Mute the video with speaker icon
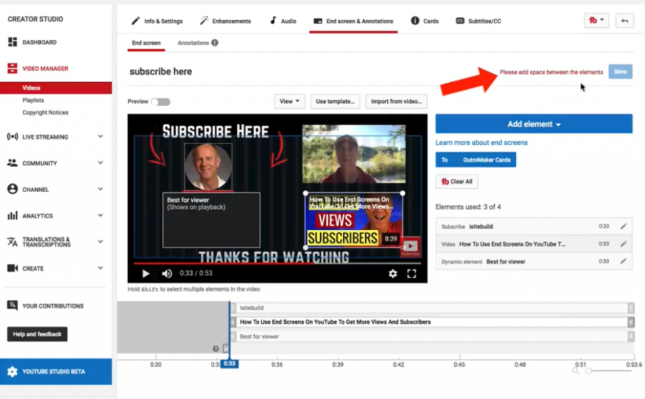Image resolution: width=645 pixels, height=399 pixels. pos(167,274)
